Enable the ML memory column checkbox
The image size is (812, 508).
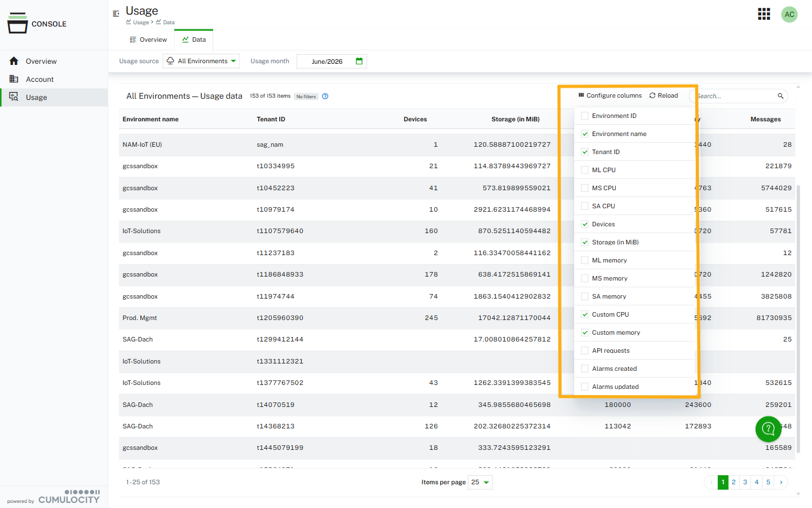point(585,260)
